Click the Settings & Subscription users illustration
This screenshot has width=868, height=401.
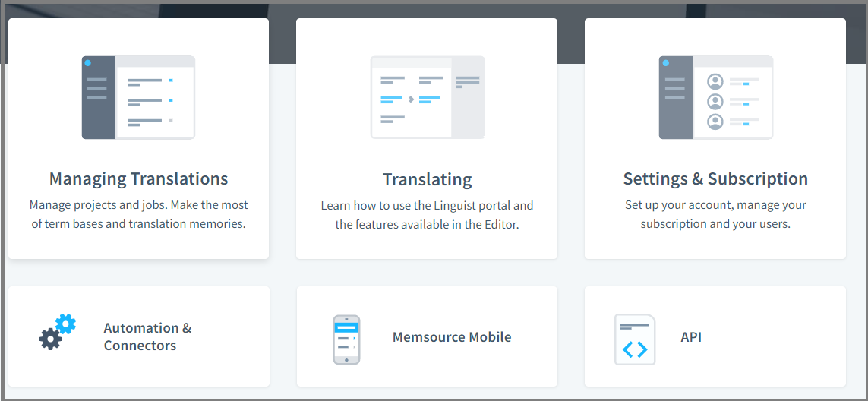point(715,97)
